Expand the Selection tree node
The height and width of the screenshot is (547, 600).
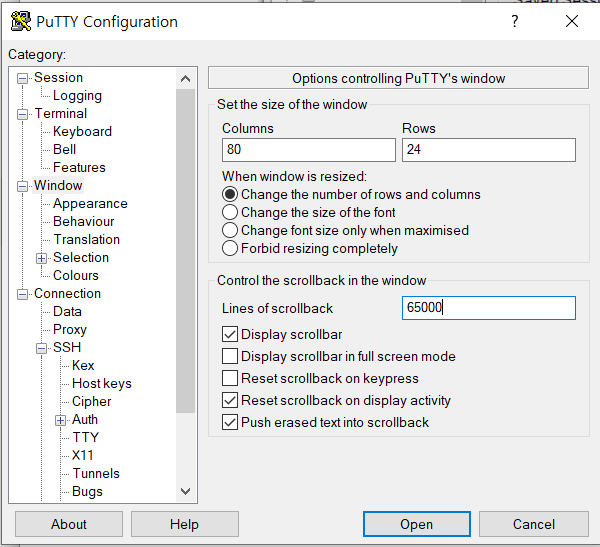(42, 258)
